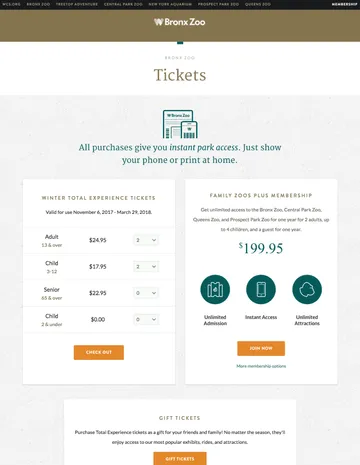This screenshot has height=465, width=360.
Task: Open Prospect Park Zoo nav link
Action: [218, 4]
